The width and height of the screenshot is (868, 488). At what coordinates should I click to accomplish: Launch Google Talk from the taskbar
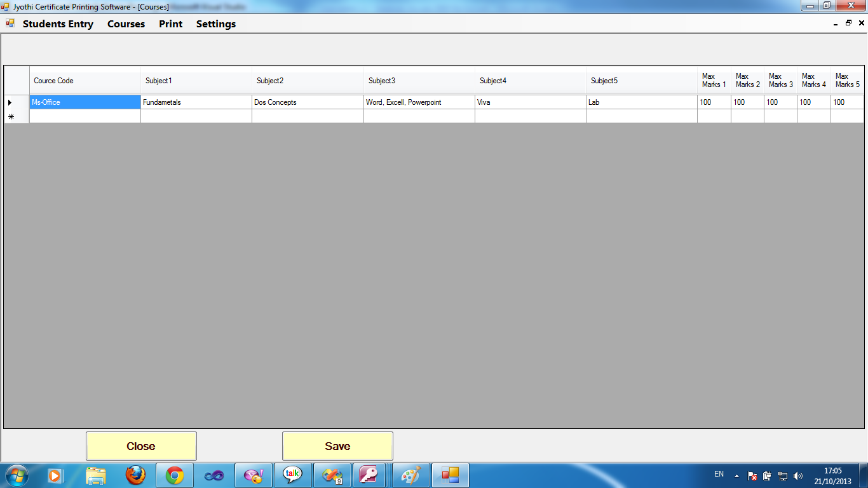pyautogui.click(x=292, y=475)
